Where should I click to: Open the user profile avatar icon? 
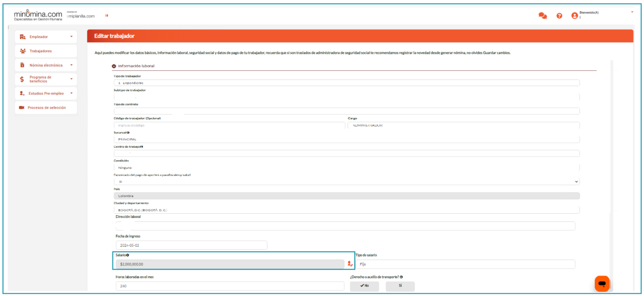[574, 16]
